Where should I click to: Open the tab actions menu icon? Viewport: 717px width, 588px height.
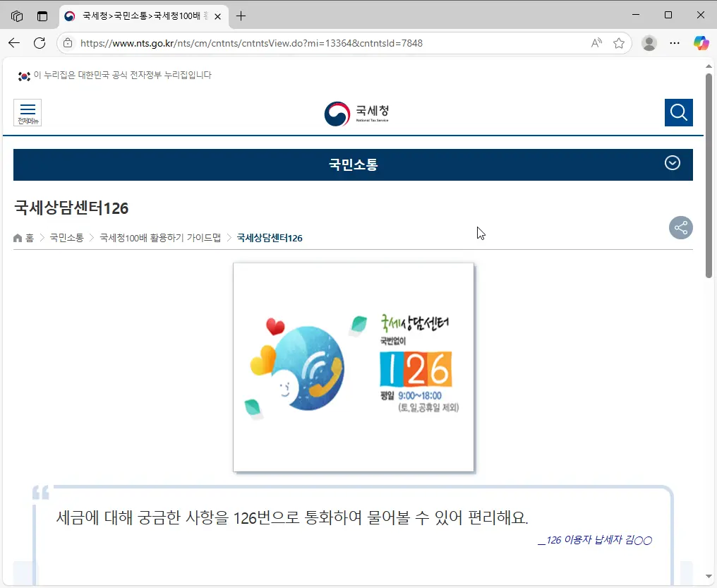click(42, 16)
